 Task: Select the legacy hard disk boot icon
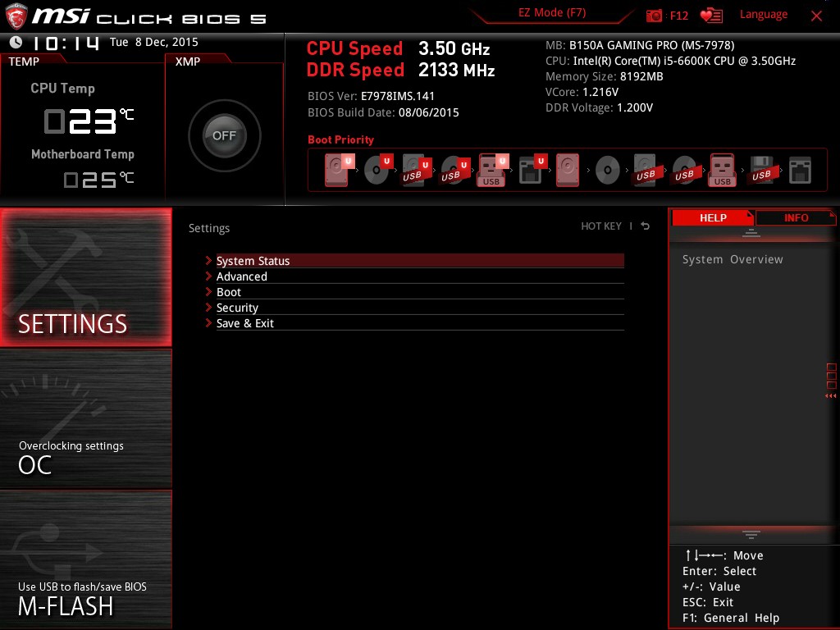pos(568,171)
